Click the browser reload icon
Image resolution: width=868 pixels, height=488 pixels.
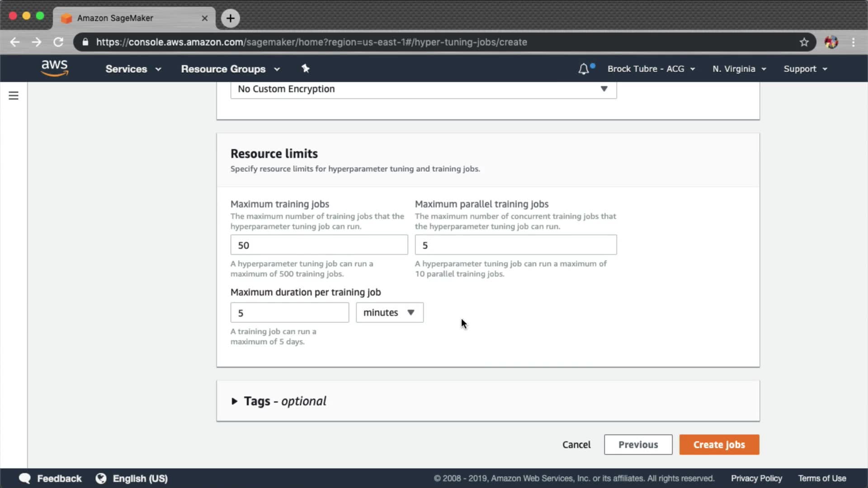pos(58,42)
